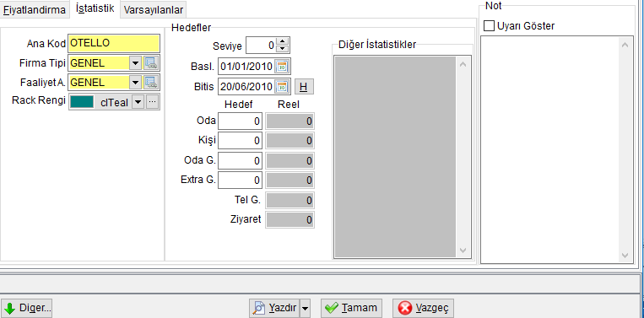Expand the Faaliyet A. dropdown
Screen dimensions: 644x318
click(x=135, y=83)
